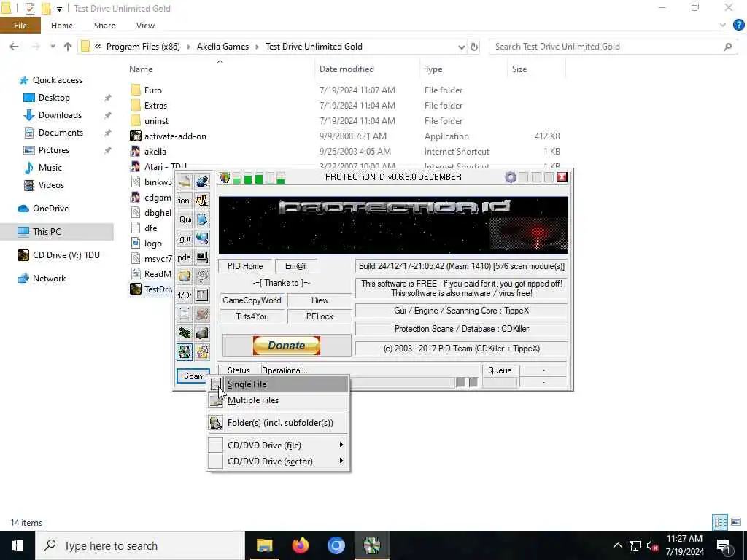Open the address bar history dropdown
Viewport: 747px width, 560px height.
tap(461, 47)
